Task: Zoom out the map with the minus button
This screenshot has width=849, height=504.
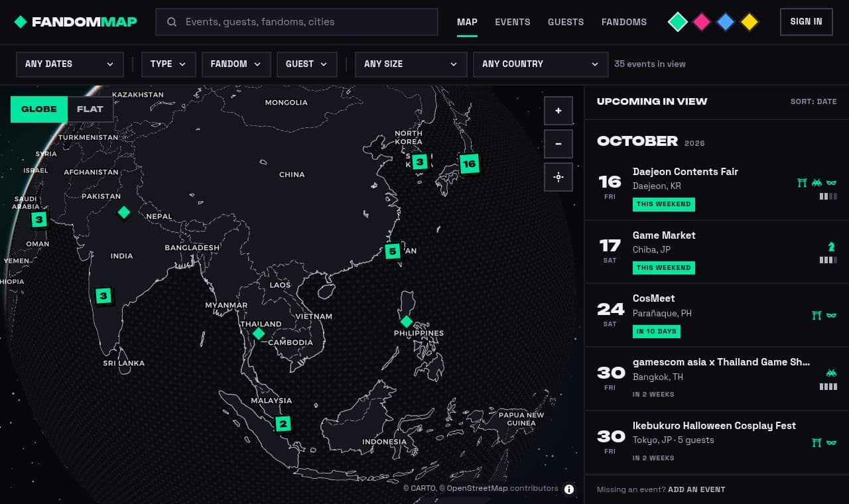Action: click(558, 144)
